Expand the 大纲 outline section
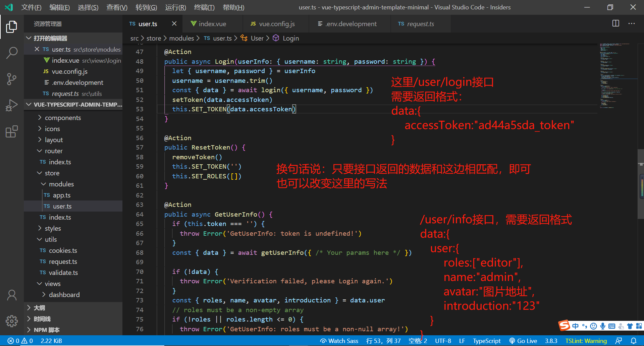Viewport: 644px width, 346px height. point(73,308)
